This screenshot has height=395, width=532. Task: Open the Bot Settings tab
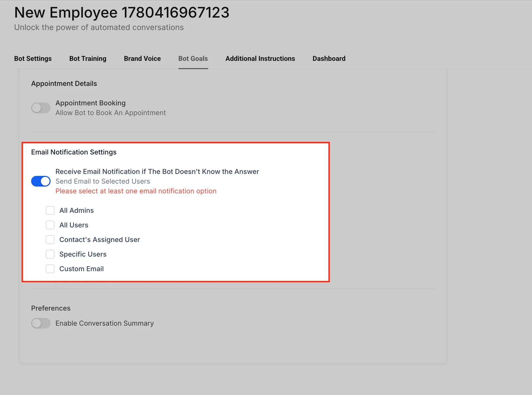[x=33, y=59]
